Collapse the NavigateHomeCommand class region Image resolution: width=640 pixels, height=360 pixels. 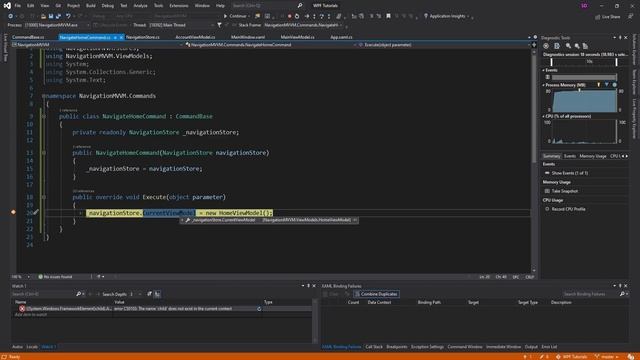44,116
